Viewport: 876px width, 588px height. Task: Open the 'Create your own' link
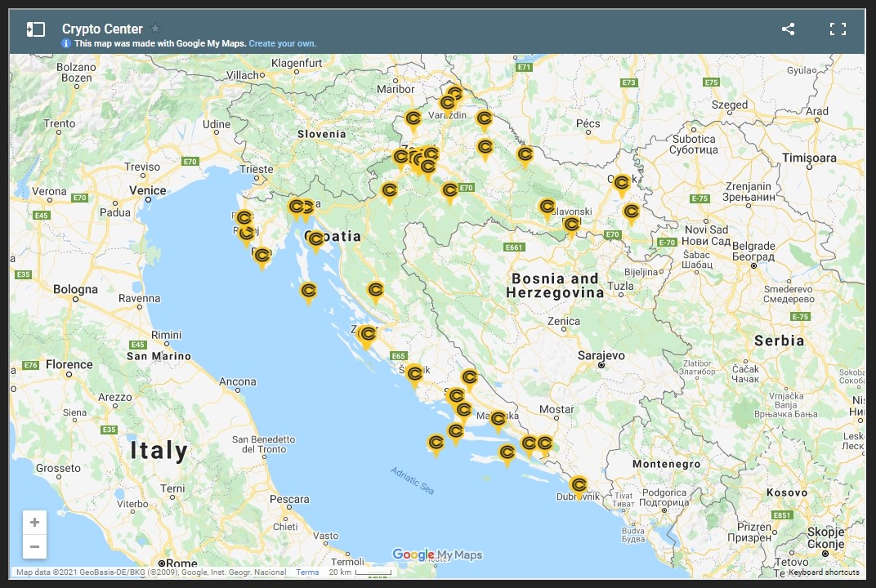pos(282,43)
